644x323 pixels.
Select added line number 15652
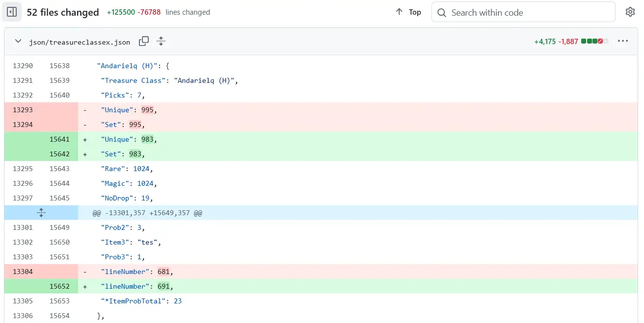(59, 286)
